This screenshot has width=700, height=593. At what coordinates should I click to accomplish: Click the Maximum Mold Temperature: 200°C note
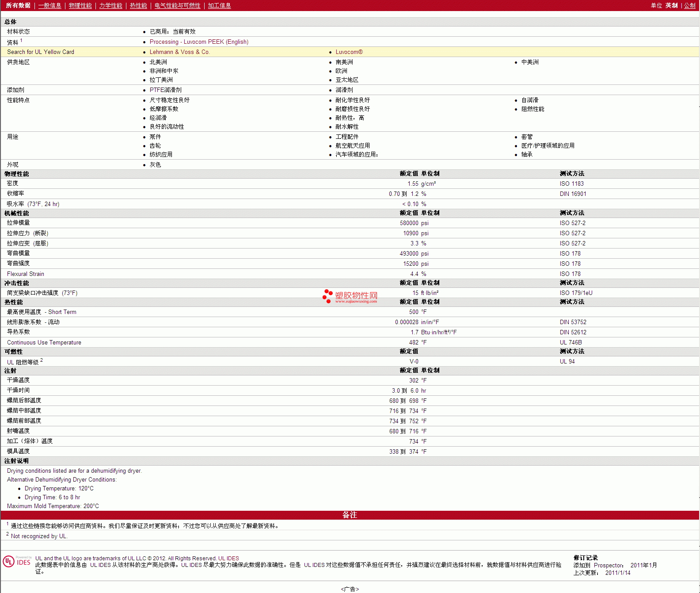point(53,506)
